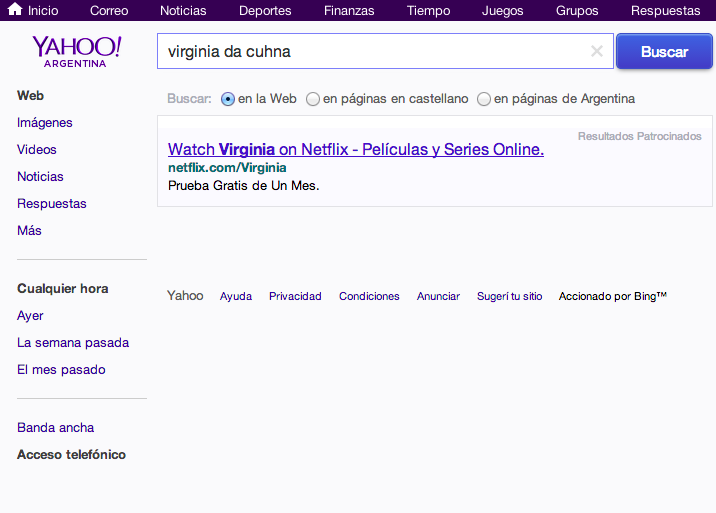This screenshot has width=716, height=513.
Task: Click the Yahoo text in the footer
Action: 185,296
